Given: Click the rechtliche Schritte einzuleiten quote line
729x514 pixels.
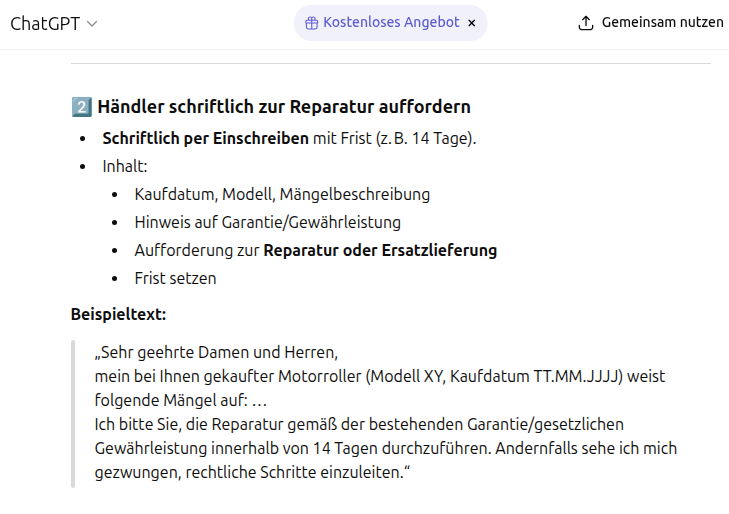Looking at the screenshot, I should [252, 471].
